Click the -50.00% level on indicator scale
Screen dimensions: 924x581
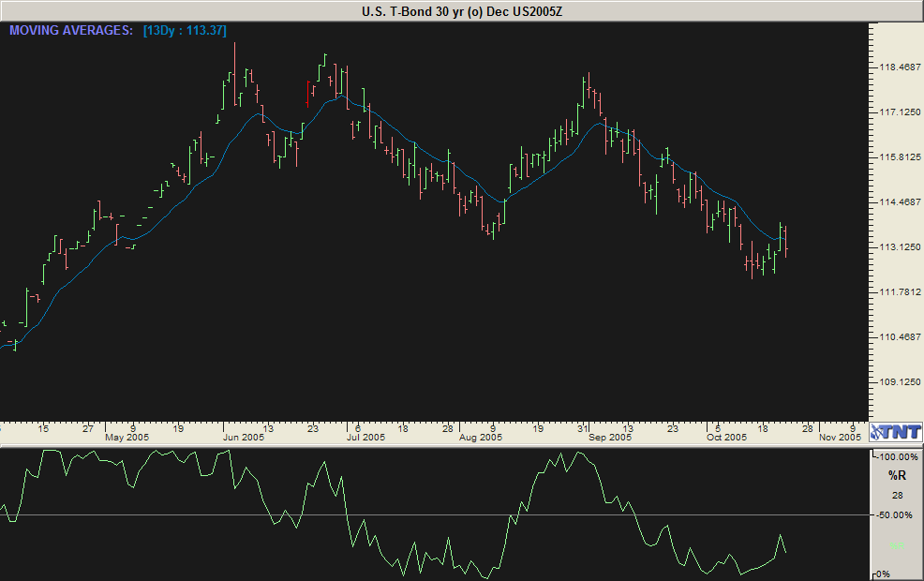pos(898,515)
